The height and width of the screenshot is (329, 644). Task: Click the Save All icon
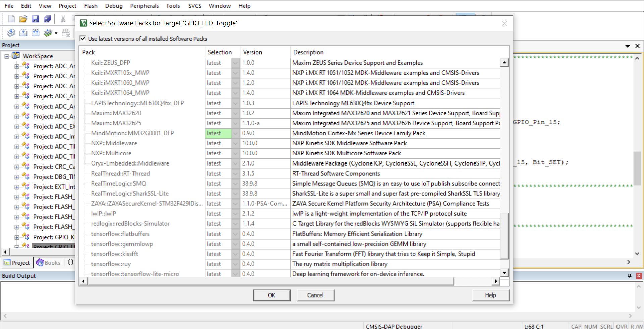tap(47, 19)
